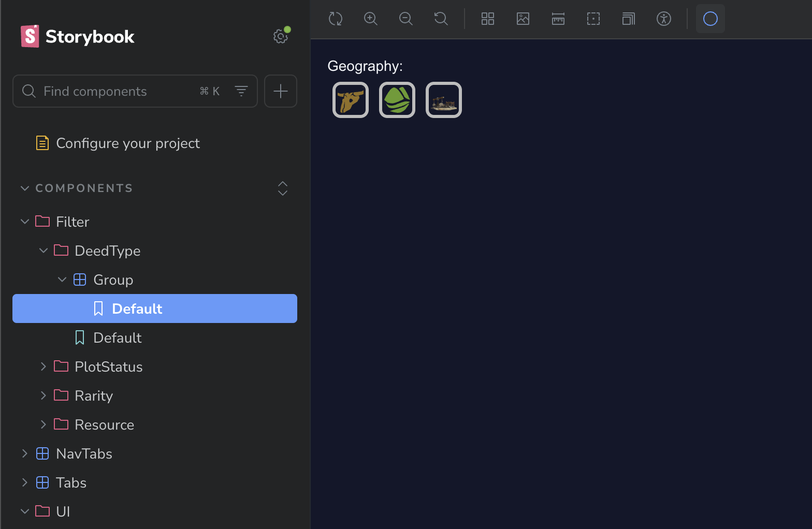Click the Storybook logo
The width and height of the screenshot is (812, 529).
point(78,36)
